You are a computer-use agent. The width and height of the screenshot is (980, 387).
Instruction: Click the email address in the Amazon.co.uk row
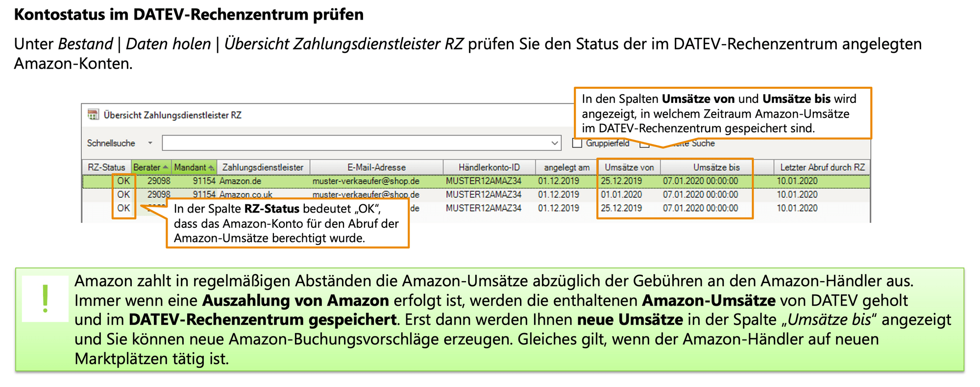point(366,194)
